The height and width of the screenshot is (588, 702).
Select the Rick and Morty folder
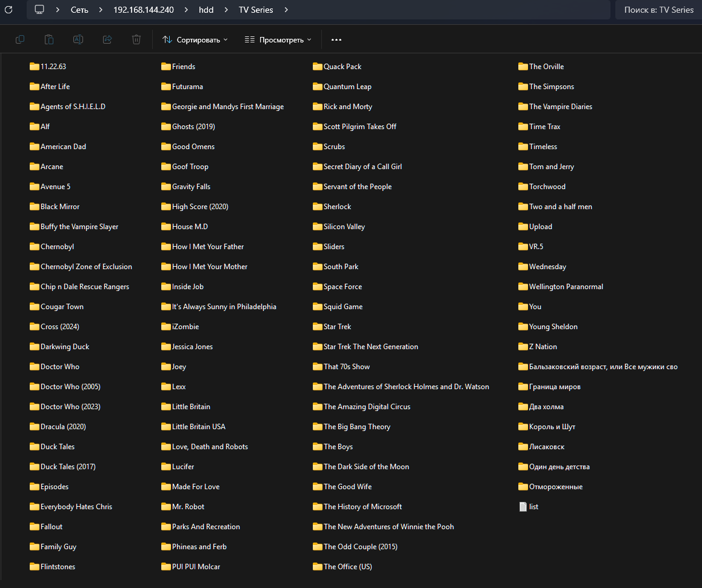coord(347,107)
